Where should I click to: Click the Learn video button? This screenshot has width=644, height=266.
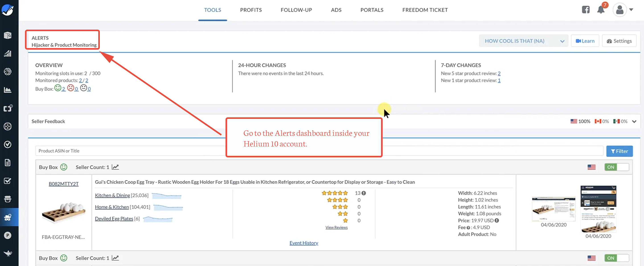585,41
